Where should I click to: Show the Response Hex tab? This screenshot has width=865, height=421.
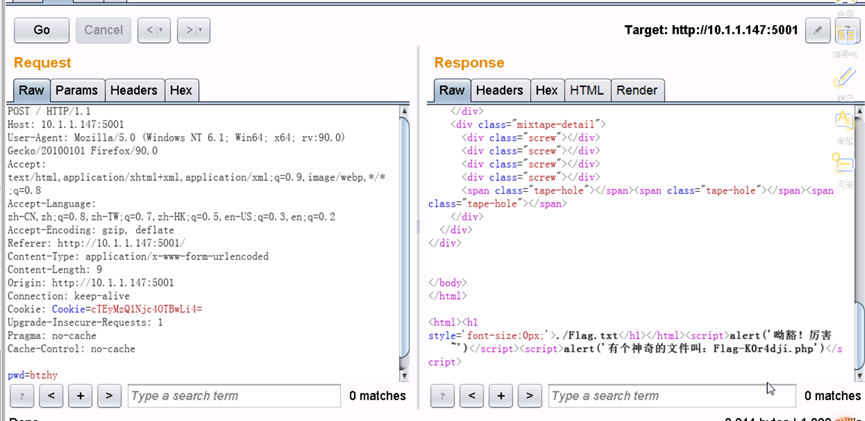pyautogui.click(x=547, y=90)
